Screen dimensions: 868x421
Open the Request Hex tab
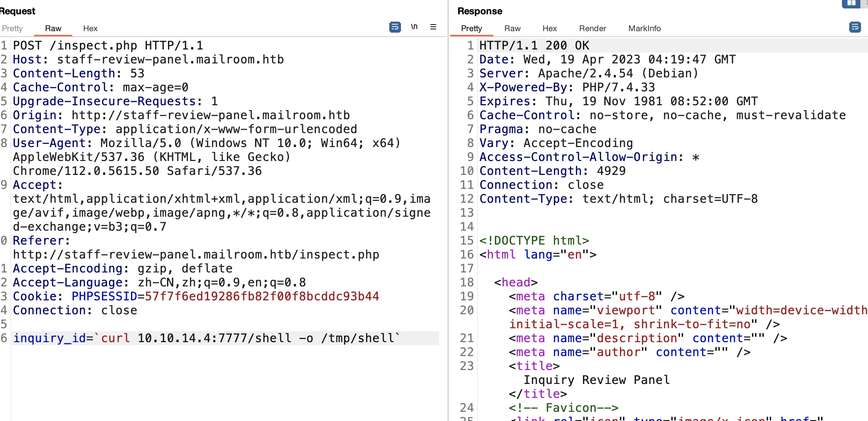[x=90, y=29]
